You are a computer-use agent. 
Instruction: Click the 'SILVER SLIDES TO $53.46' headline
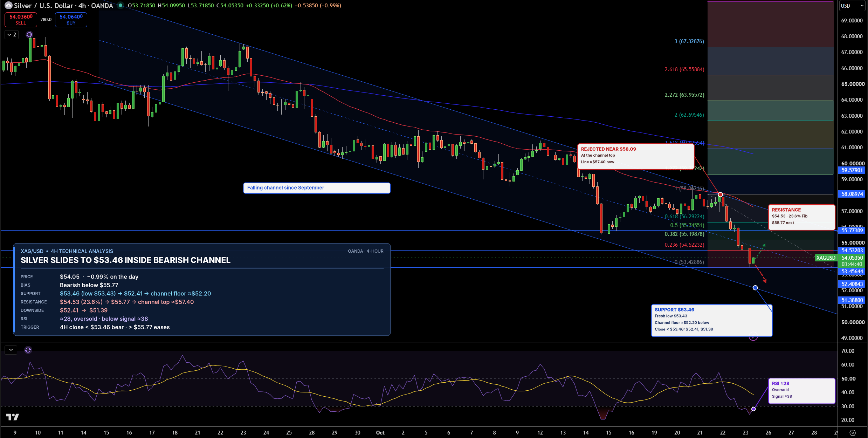pyautogui.click(x=125, y=260)
